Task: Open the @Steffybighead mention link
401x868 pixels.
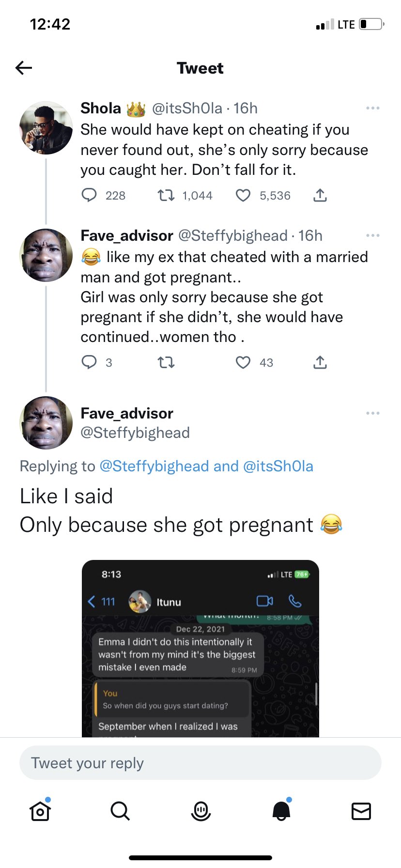Action: click(x=154, y=466)
